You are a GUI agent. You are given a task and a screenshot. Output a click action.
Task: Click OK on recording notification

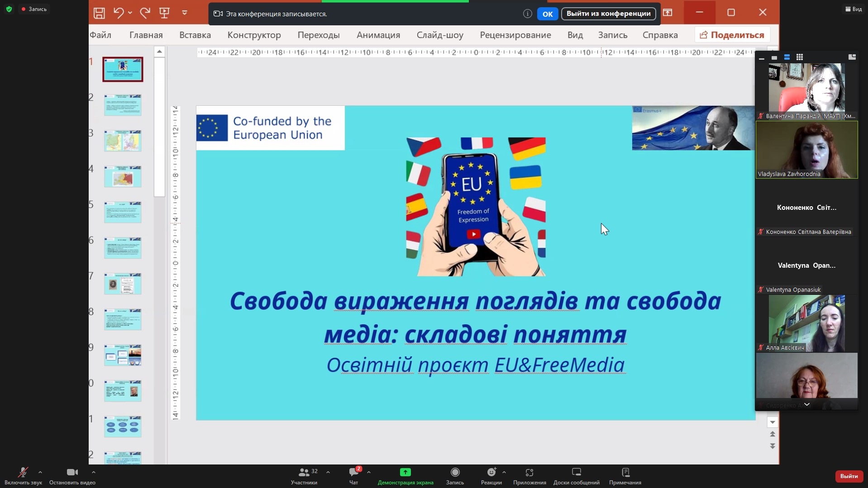click(547, 14)
